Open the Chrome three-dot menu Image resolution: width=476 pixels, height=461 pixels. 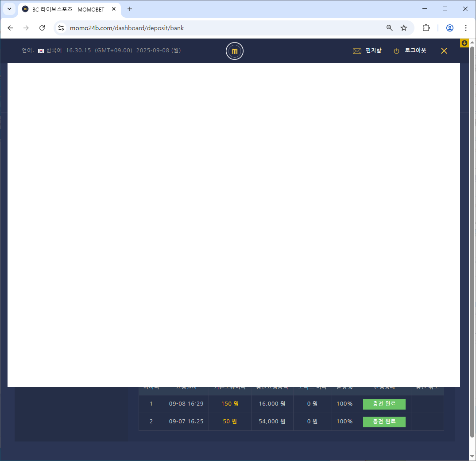pyautogui.click(x=465, y=28)
